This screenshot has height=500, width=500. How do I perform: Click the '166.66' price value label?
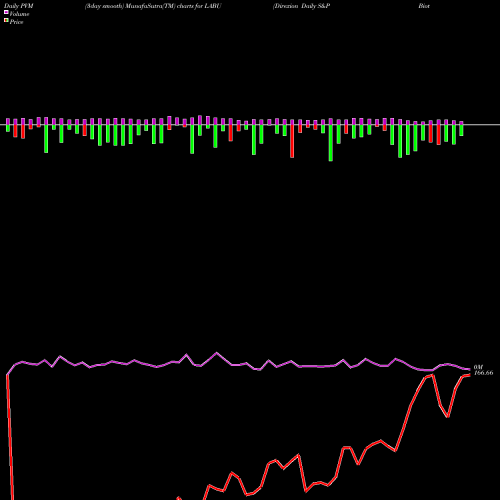point(483,373)
